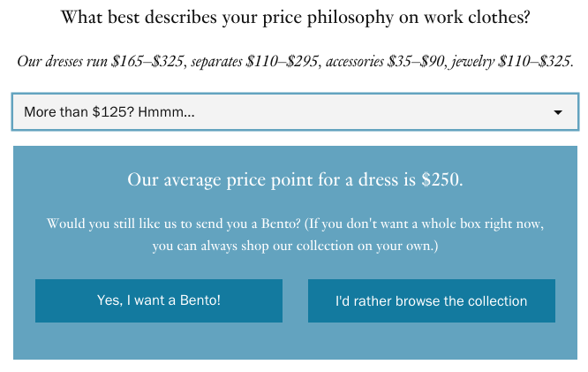Screen dimensions: 588x372
Task: Click the "$250" average dress price
Action: (441, 180)
